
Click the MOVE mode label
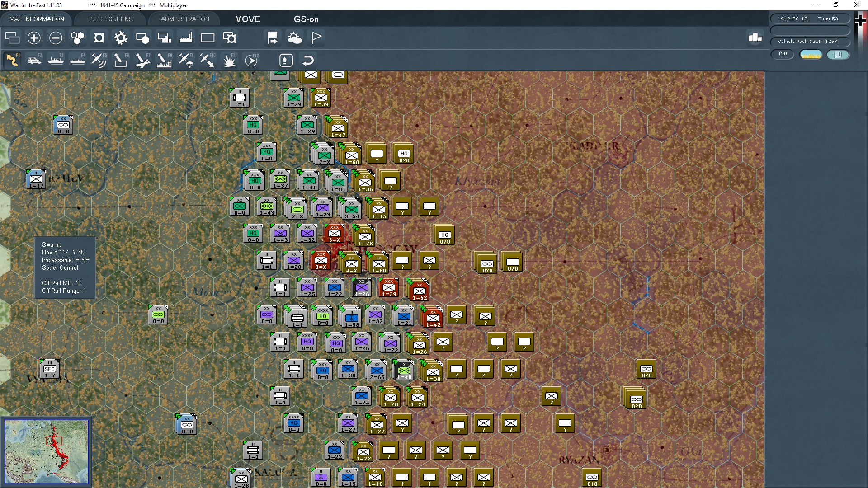click(247, 19)
